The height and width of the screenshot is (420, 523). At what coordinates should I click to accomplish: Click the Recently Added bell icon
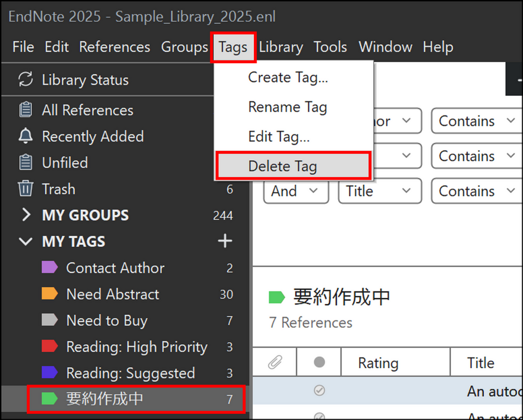pyautogui.click(x=25, y=136)
